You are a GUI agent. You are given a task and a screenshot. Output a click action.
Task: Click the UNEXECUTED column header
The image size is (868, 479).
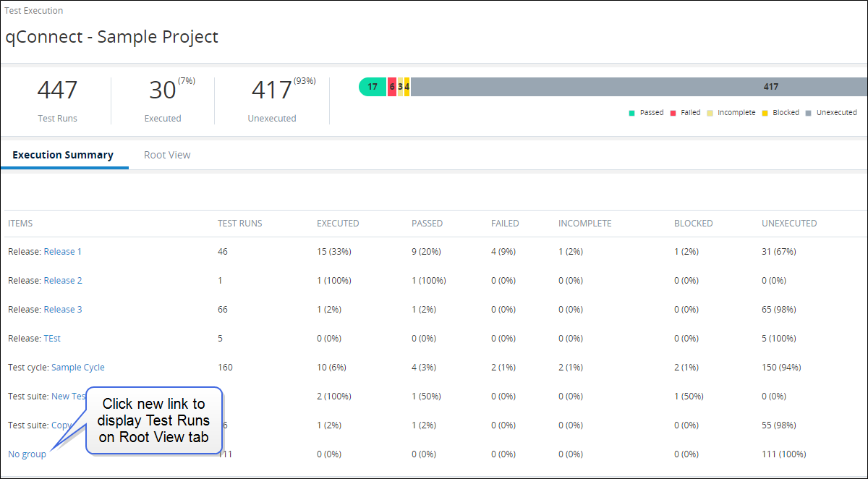coord(789,224)
